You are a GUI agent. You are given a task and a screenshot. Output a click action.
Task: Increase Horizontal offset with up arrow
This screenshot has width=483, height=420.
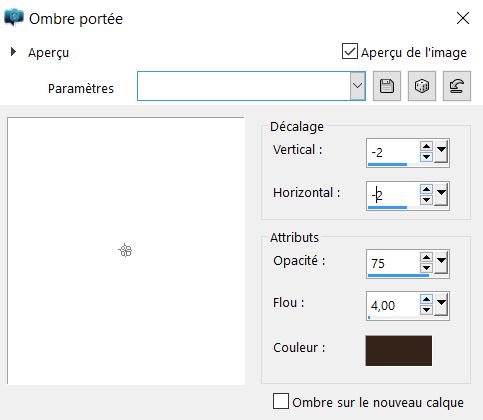(x=426, y=189)
